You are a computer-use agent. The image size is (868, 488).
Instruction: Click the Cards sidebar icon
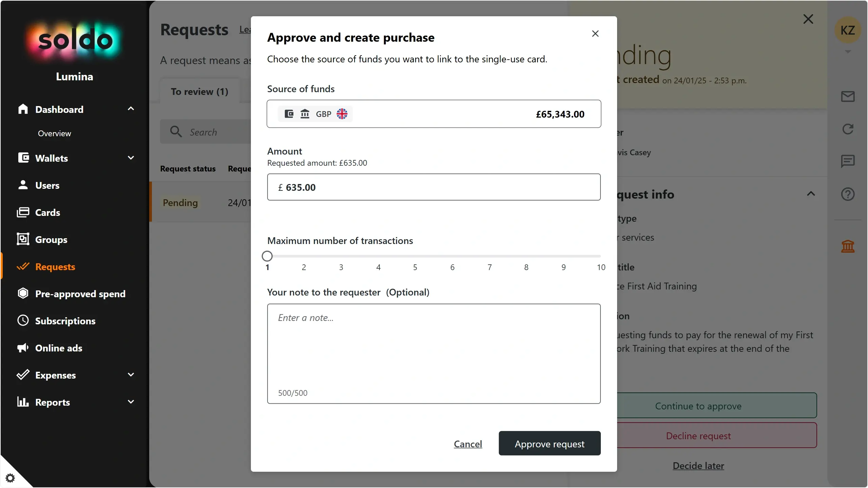point(23,212)
